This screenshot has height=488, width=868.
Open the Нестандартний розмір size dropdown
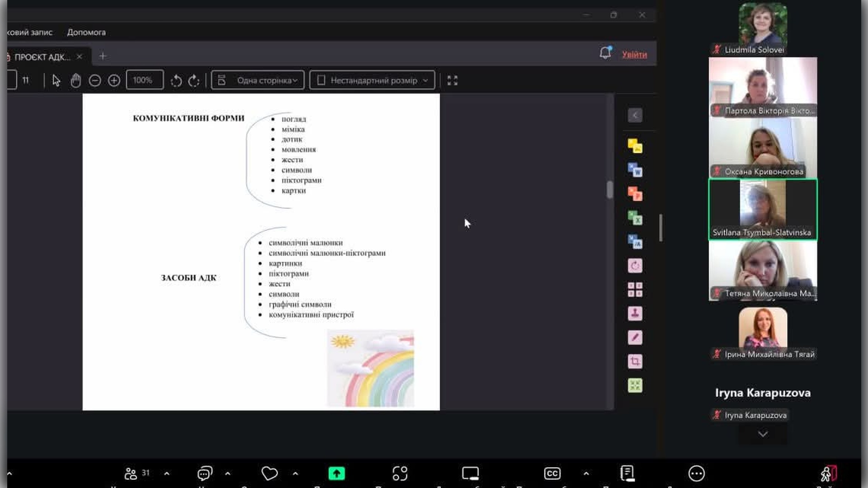pos(372,80)
